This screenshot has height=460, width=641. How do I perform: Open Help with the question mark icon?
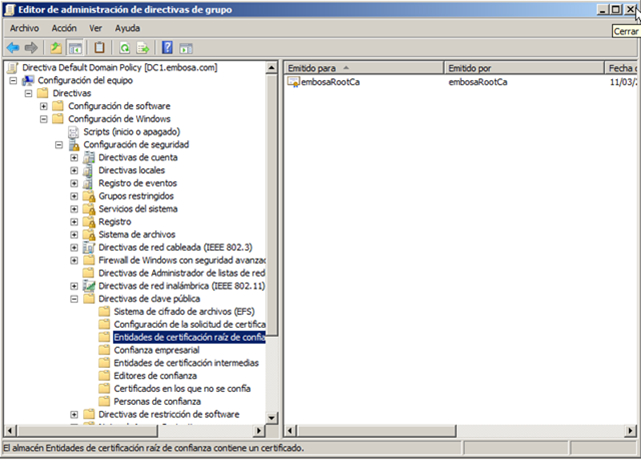pos(168,47)
